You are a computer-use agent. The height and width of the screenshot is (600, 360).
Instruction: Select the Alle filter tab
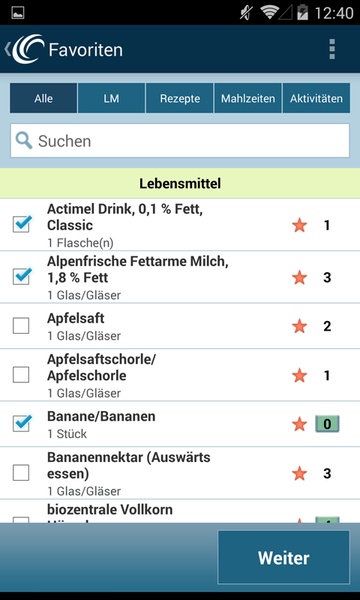[43, 98]
